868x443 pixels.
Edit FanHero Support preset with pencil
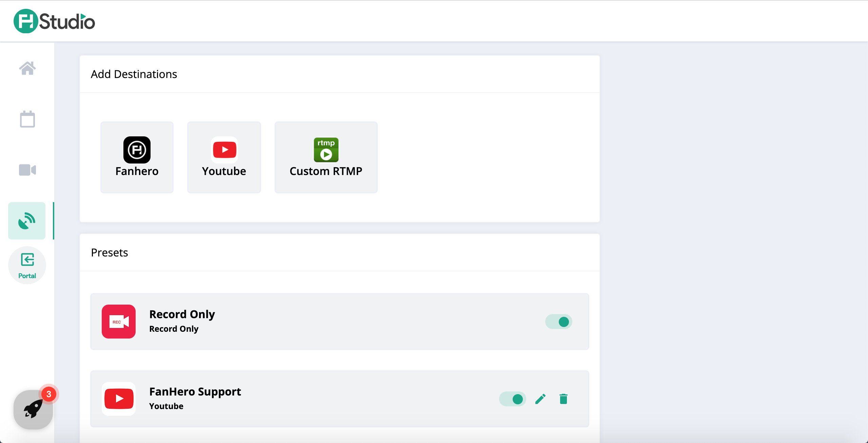[x=540, y=399]
